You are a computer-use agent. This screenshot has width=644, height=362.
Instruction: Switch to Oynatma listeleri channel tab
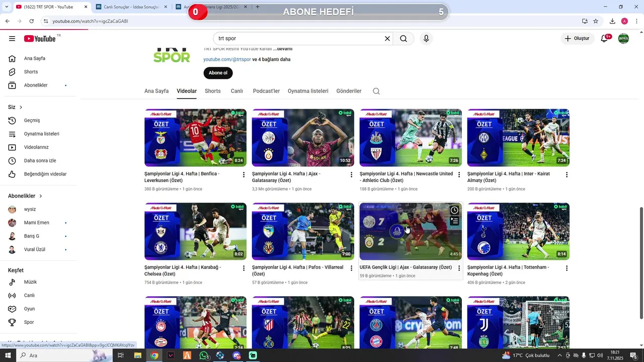click(x=308, y=91)
